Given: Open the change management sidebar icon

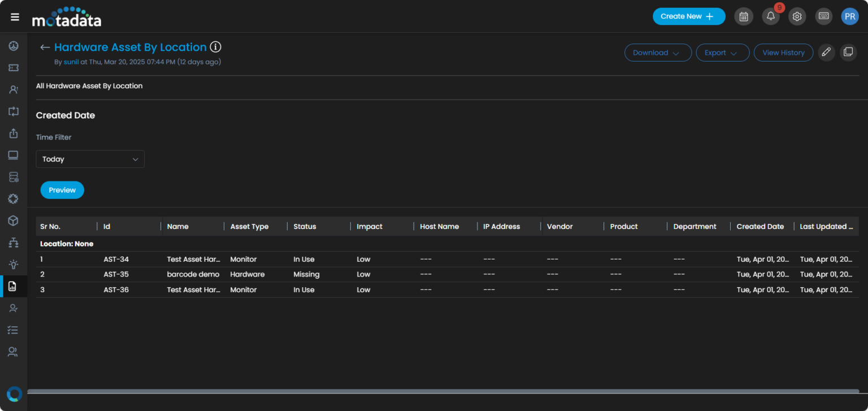Looking at the screenshot, I should [14, 111].
